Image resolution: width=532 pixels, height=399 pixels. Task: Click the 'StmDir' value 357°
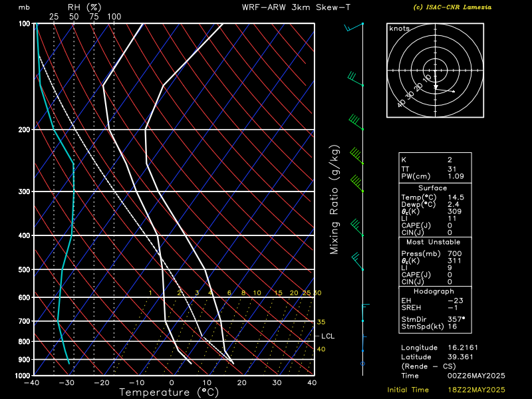coord(456,319)
